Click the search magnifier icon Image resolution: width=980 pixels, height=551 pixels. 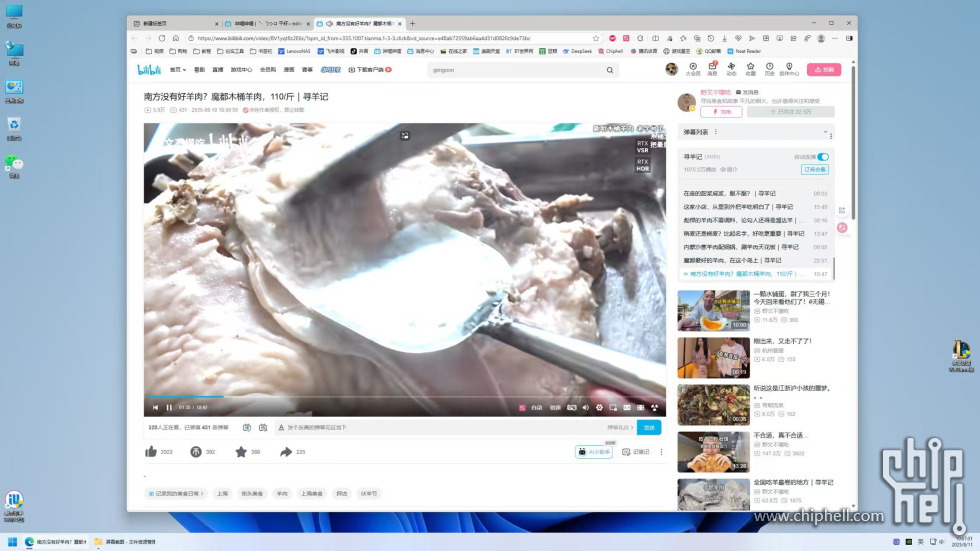click(609, 70)
